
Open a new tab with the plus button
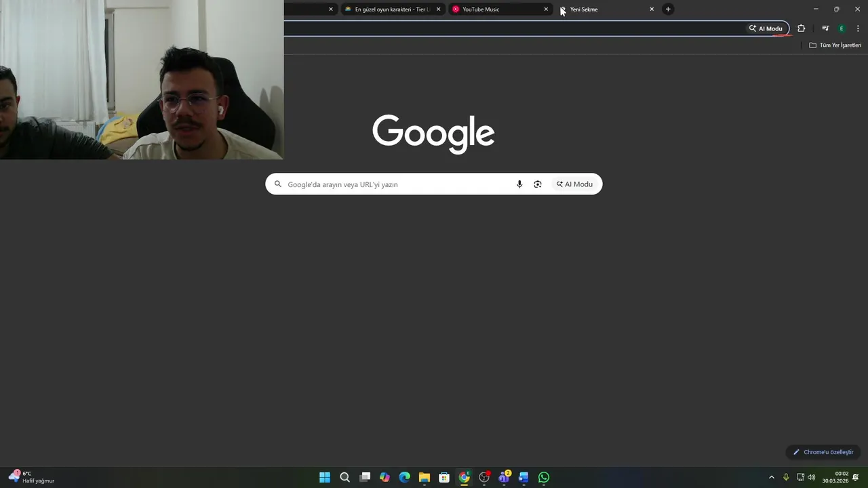click(668, 9)
